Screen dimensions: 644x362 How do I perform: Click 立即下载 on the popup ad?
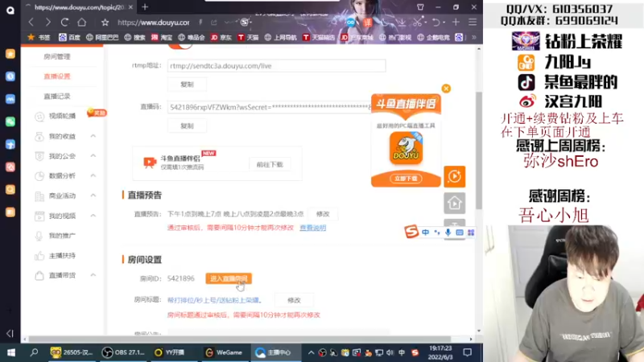tap(406, 179)
